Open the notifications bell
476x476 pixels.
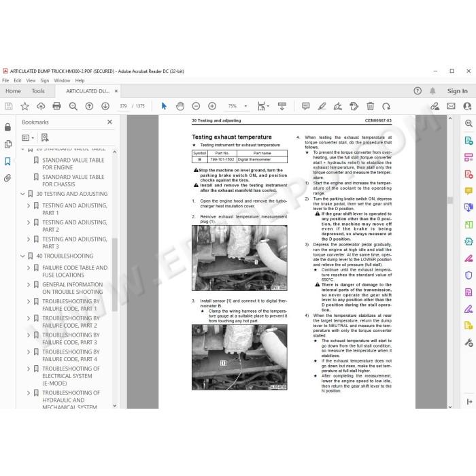pos(432,90)
